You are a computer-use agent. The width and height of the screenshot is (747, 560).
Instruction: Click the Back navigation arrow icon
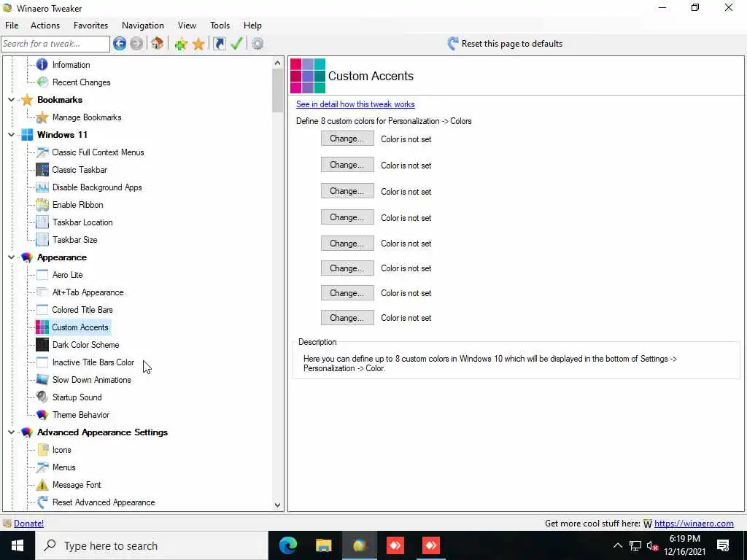point(120,44)
